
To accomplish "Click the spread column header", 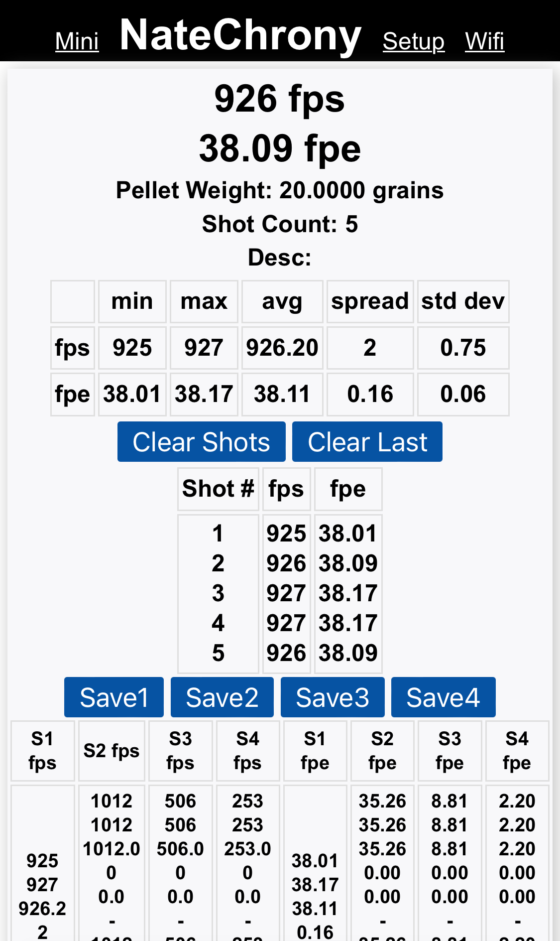I will (x=370, y=301).
